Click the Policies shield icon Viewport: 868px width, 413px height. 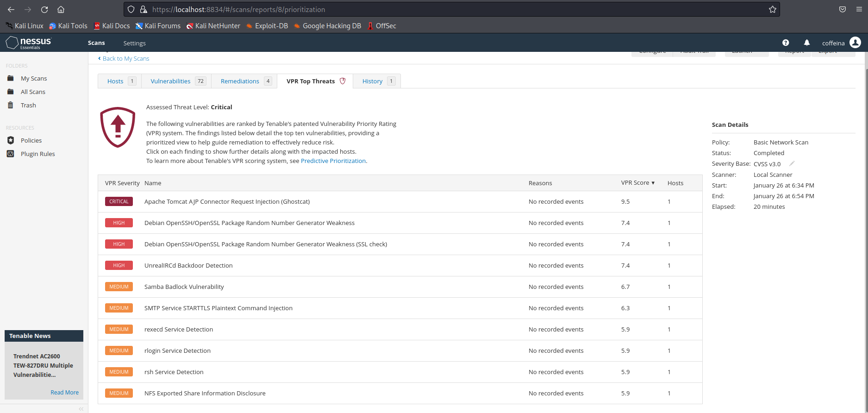click(11, 140)
